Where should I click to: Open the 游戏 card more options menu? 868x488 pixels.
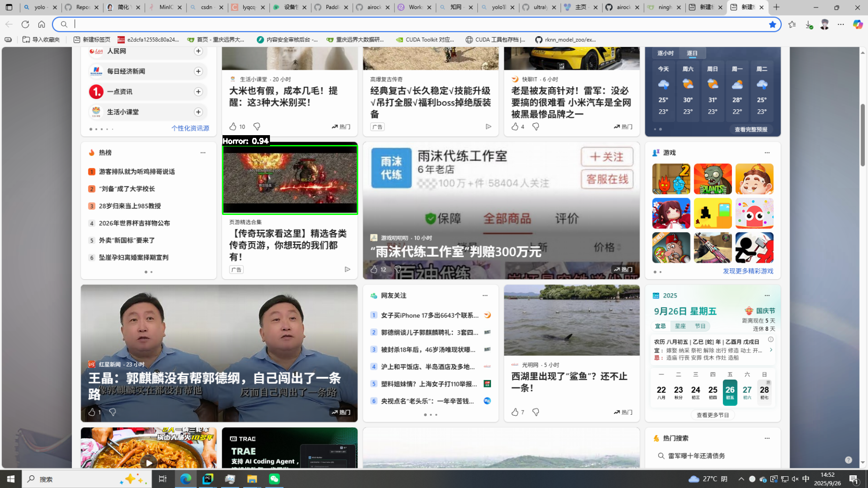click(767, 152)
